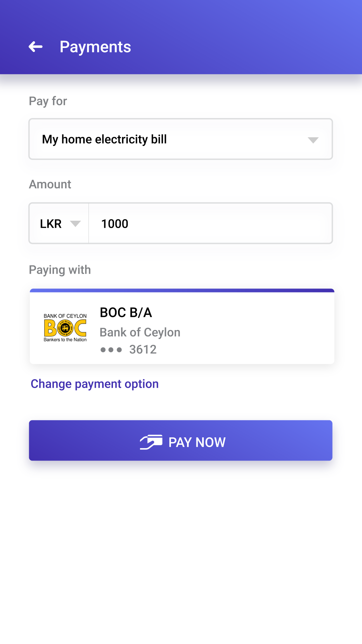Click the Bank of Ceylon logo
362x644 pixels.
coord(65,328)
